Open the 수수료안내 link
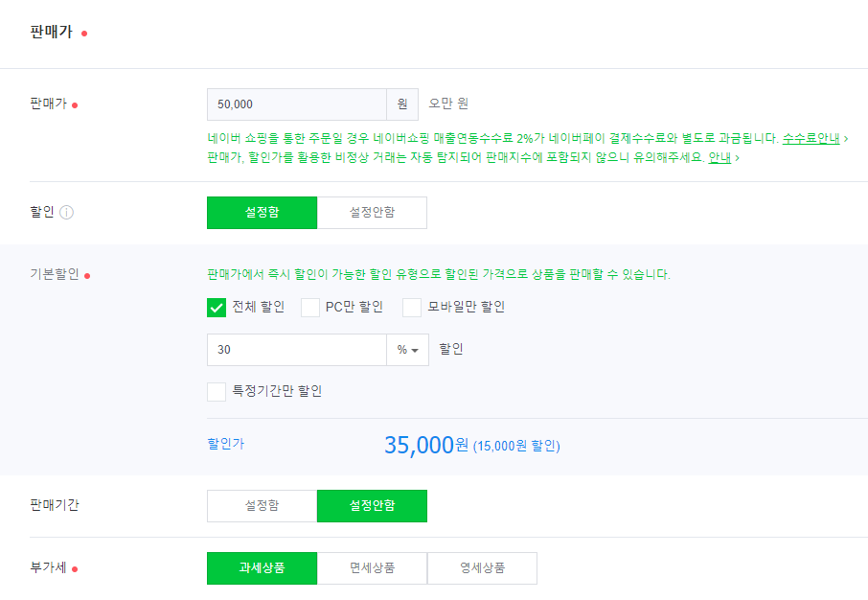 (x=811, y=139)
